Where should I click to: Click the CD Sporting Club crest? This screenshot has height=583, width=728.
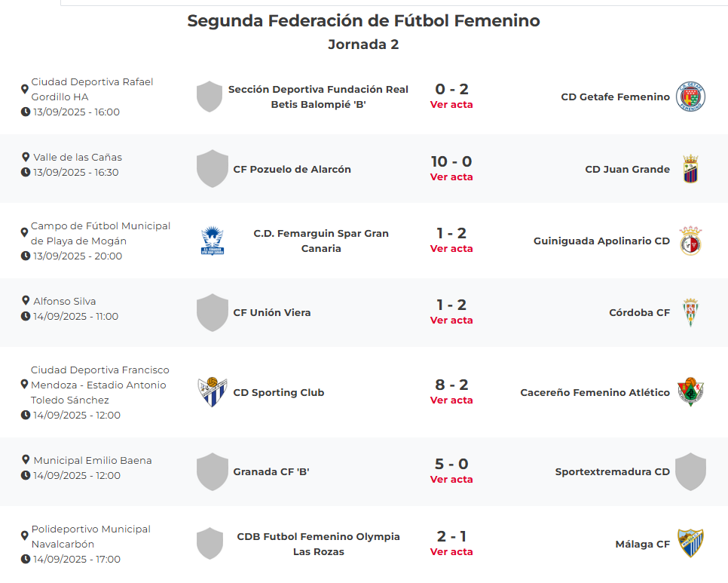point(213,392)
